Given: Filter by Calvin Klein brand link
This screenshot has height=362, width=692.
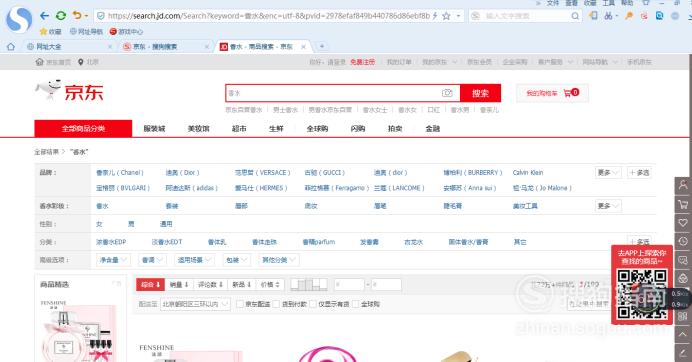Looking at the screenshot, I should [528, 173].
